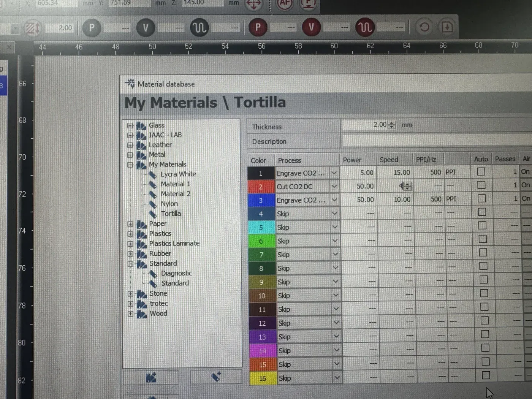Click the save-to-database download icon

tap(447, 27)
